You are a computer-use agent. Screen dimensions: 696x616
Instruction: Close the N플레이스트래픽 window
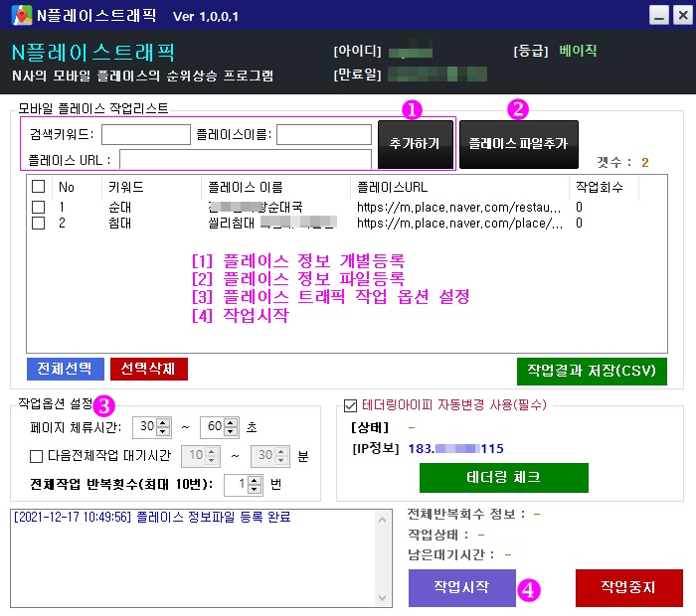pyautogui.click(x=683, y=16)
